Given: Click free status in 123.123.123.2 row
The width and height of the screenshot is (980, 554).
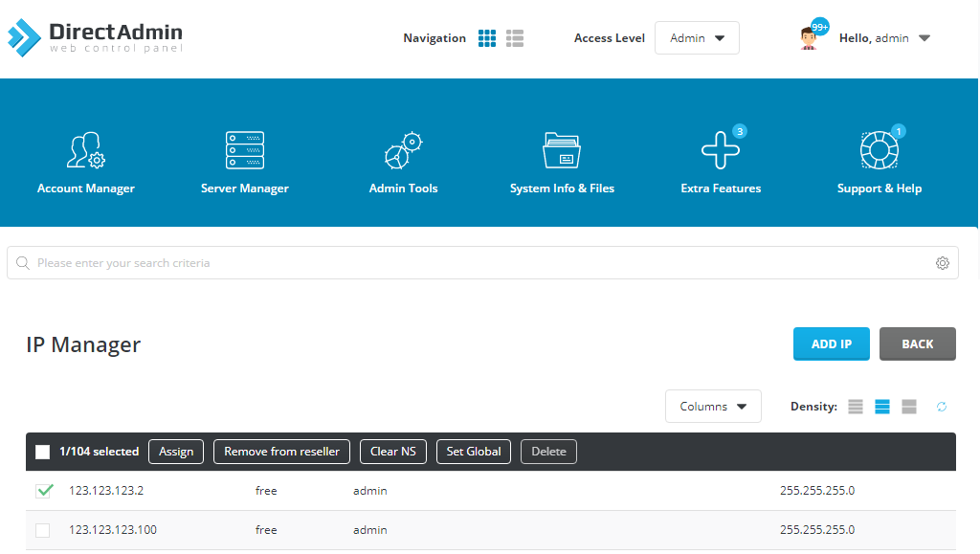Looking at the screenshot, I should coord(266,491).
